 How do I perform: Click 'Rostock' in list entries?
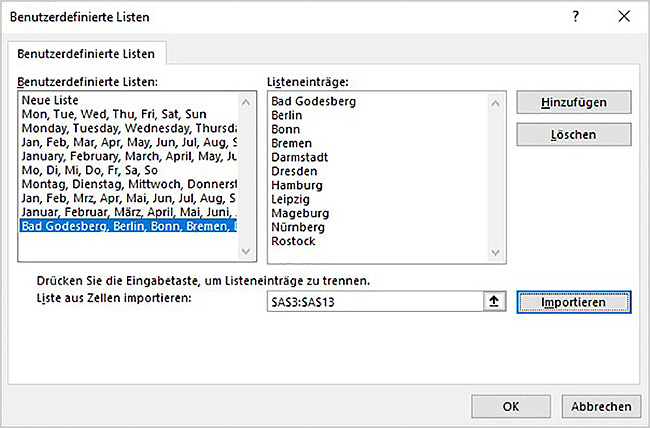pos(293,241)
